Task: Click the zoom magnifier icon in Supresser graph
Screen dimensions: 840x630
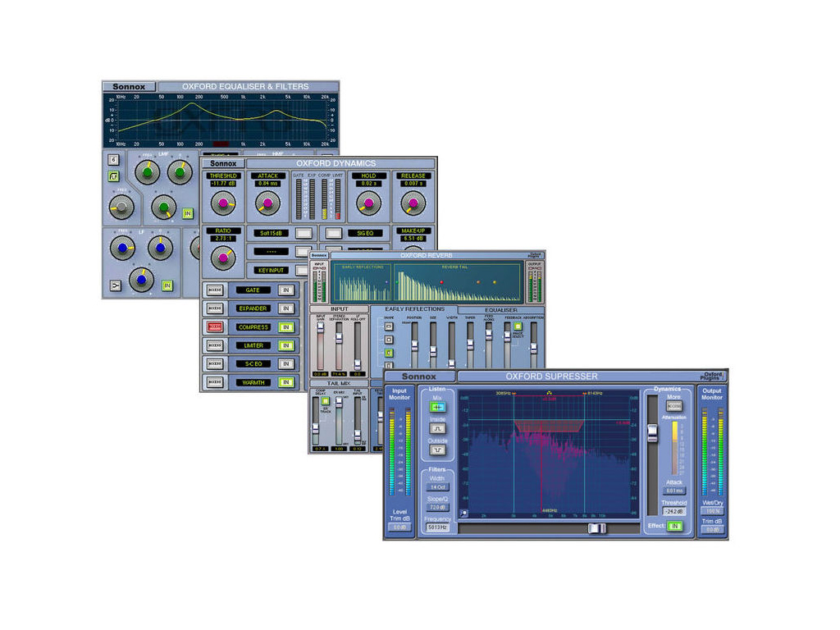Action: (x=464, y=514)
